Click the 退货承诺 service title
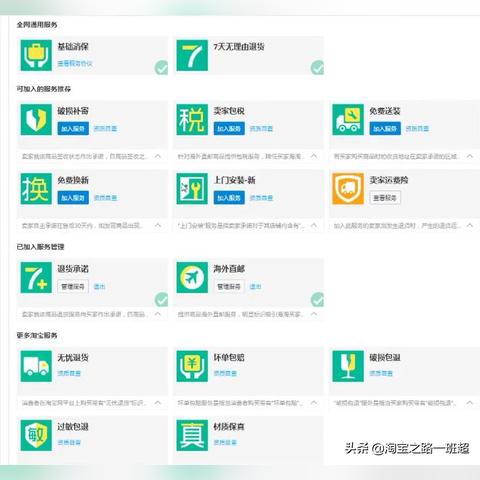 pos(73,269)
